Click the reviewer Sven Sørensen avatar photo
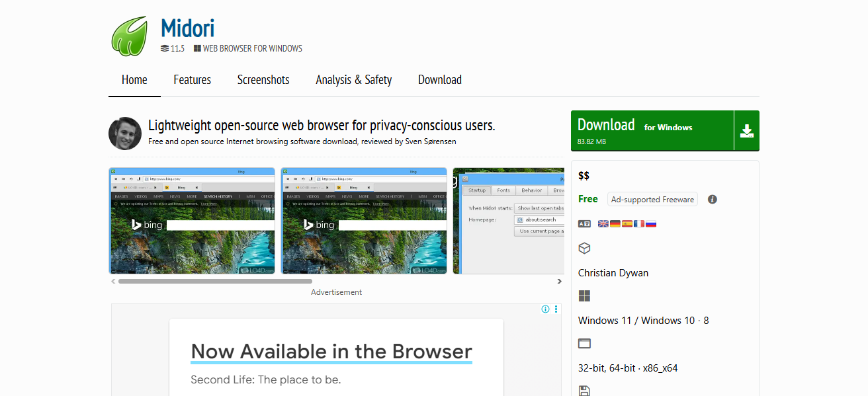The image size is (868, 396). coord(125,134)
